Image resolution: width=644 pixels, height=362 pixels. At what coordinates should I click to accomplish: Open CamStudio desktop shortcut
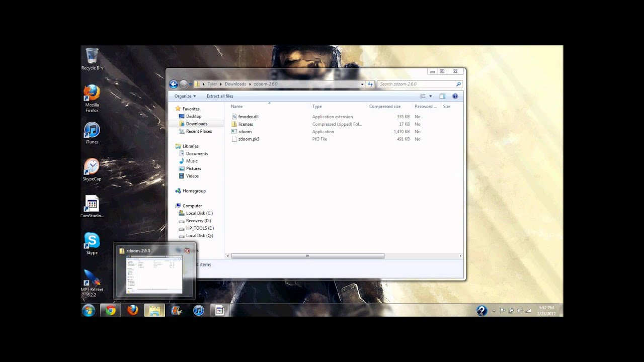(x=92, y=207)
